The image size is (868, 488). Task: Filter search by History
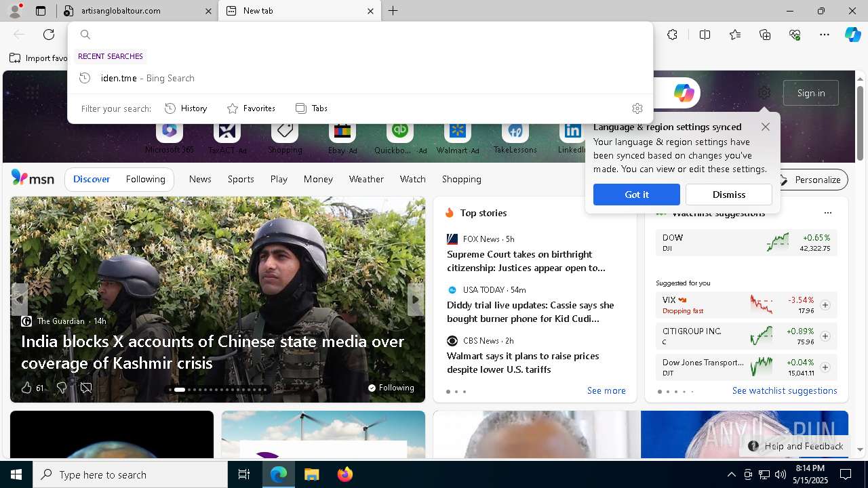[x=186, y=108]
